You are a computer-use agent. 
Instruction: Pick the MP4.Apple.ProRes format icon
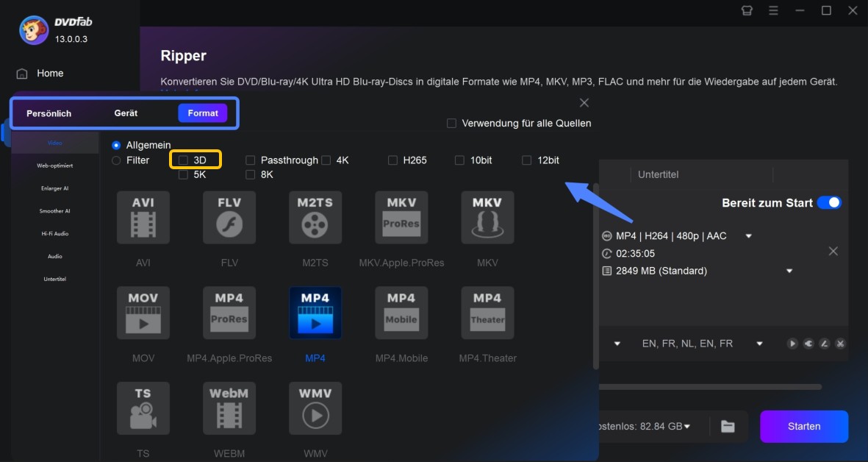(229, 313)
